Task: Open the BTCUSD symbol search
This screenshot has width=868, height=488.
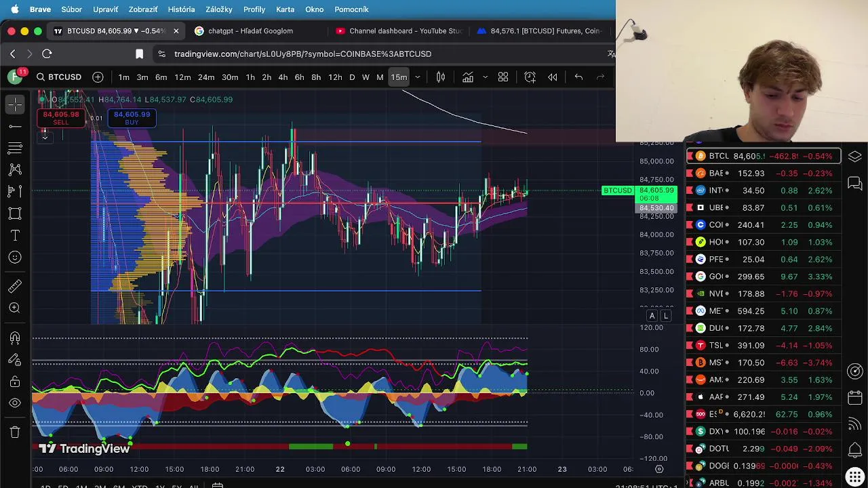Action: point(59,77)
